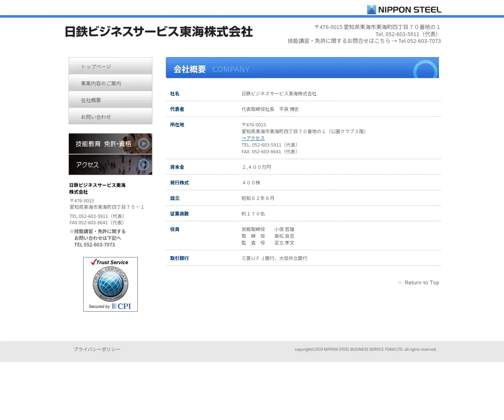This screenshot has height=420, width=504.
Task: Click sidebar text TEL 052-603-7073
Action: click(x=94, y=245)
